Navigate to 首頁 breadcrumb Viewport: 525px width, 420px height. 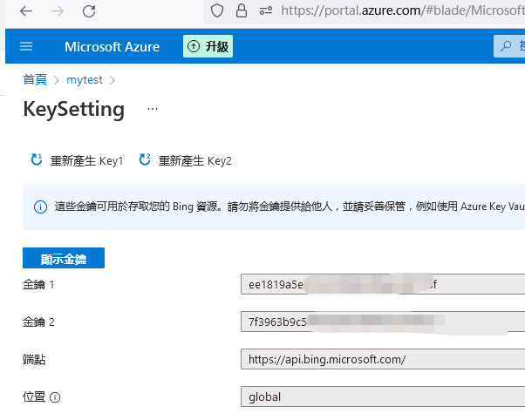coord(35,79)
